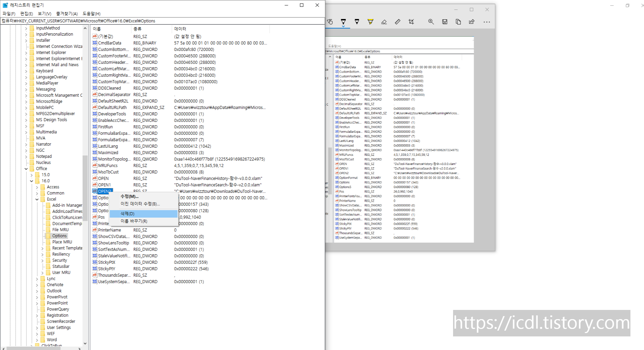Sort values by the 종류 column header
The image size is (644, 350).
click(151, 29)
